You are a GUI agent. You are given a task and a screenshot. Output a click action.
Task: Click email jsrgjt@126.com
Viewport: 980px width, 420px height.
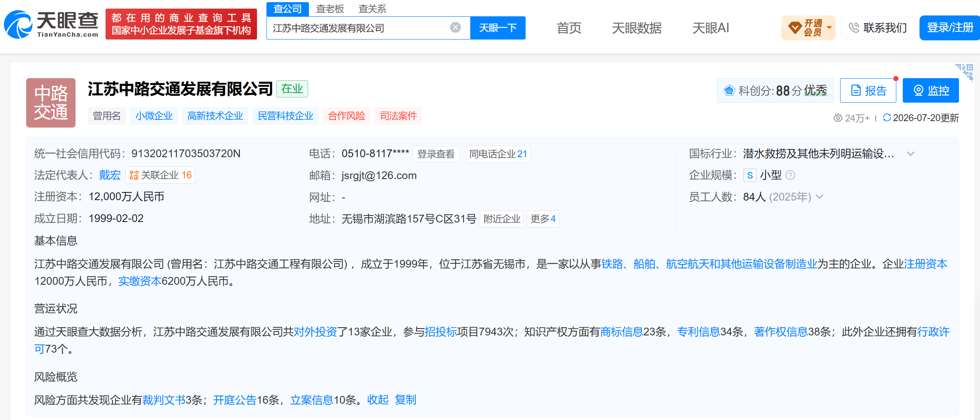pos(379,176)
